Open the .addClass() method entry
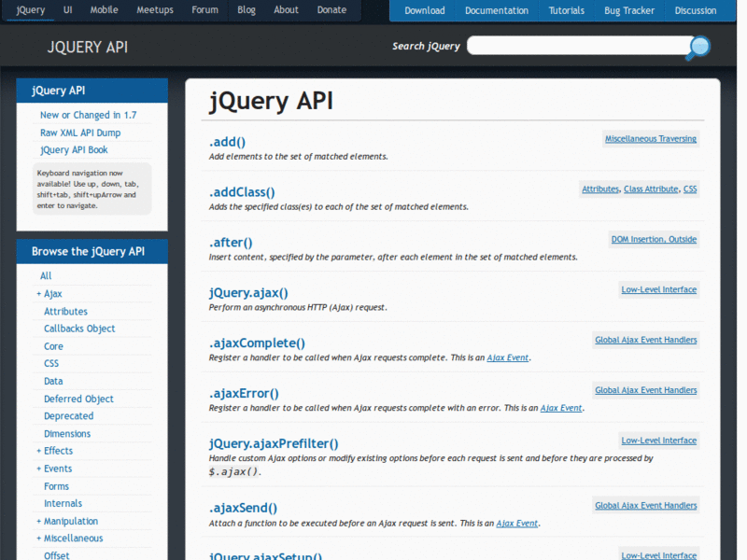 pos(242,192)
